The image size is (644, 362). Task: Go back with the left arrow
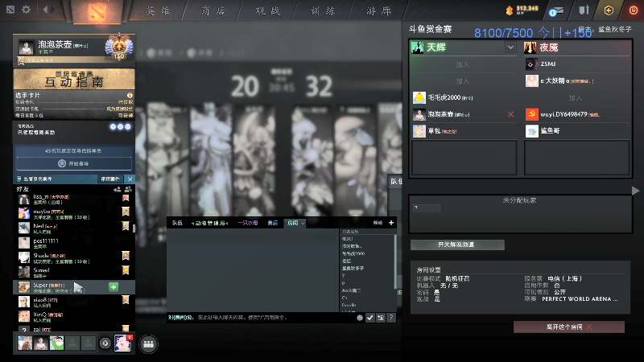[x=46, y=10]
